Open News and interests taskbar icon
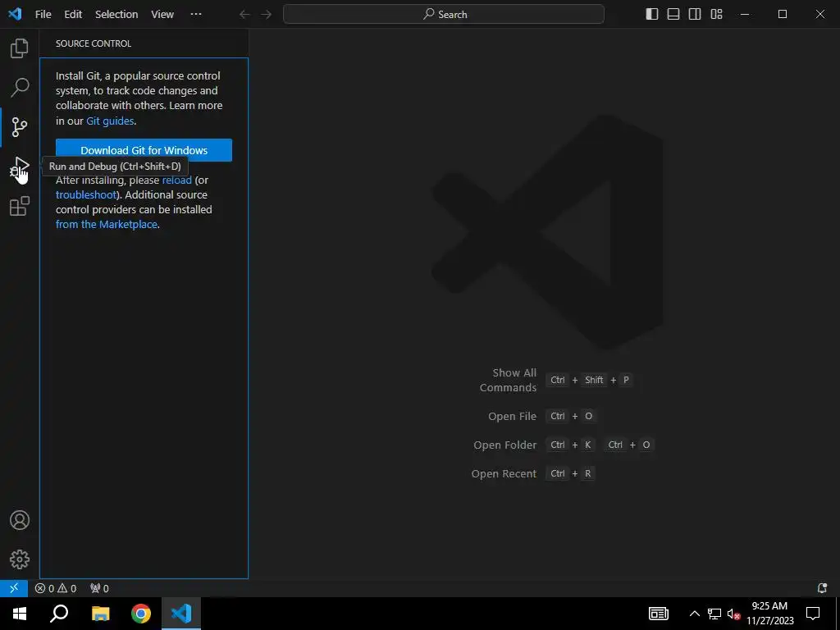840x630 pixels. pos(659,614)
